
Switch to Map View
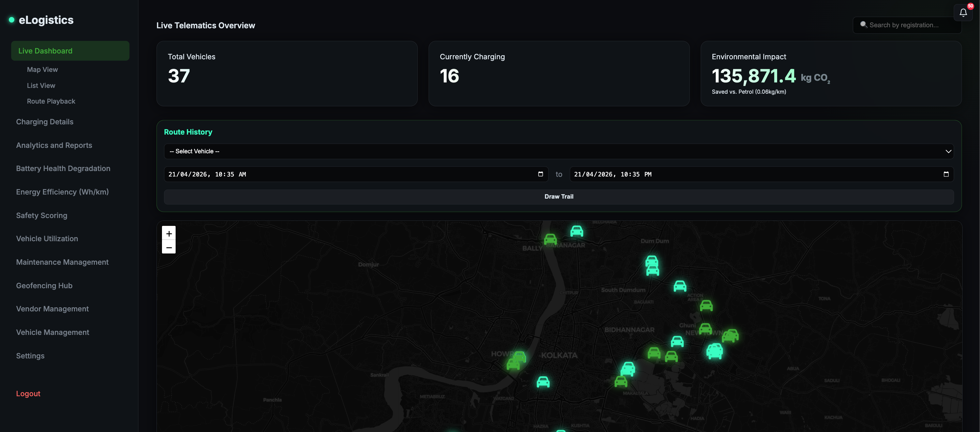click(42, 70)
